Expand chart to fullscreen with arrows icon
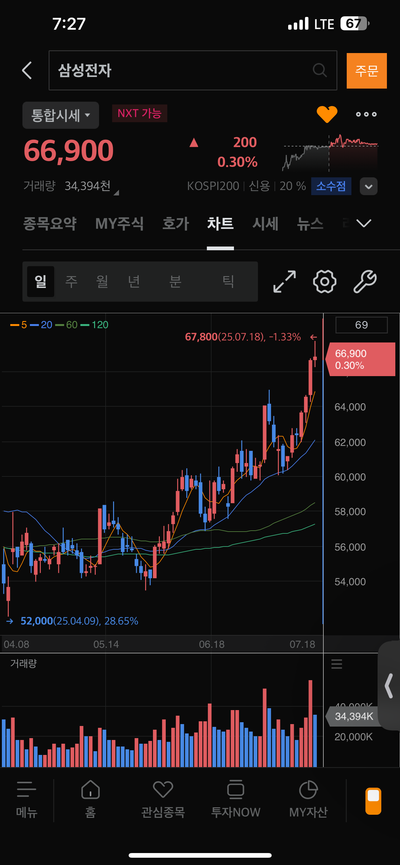 (285, 282)
